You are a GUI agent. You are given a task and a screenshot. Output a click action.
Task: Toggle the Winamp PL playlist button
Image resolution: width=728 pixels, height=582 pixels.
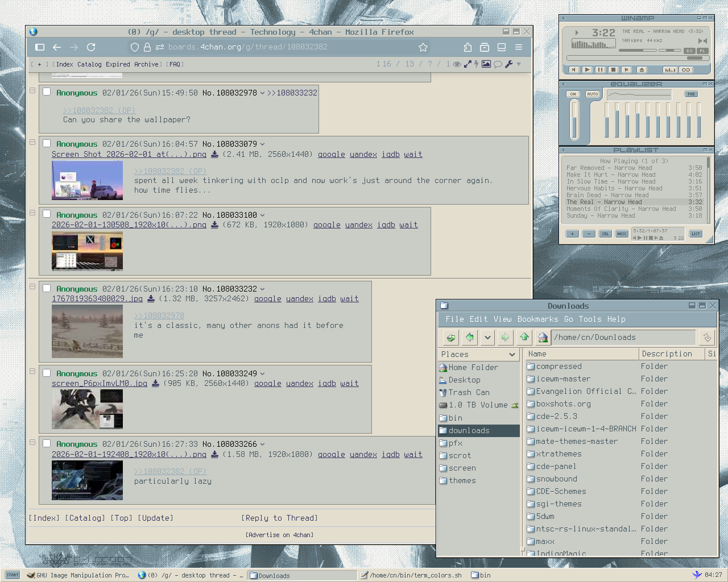(x=702, y=51)
